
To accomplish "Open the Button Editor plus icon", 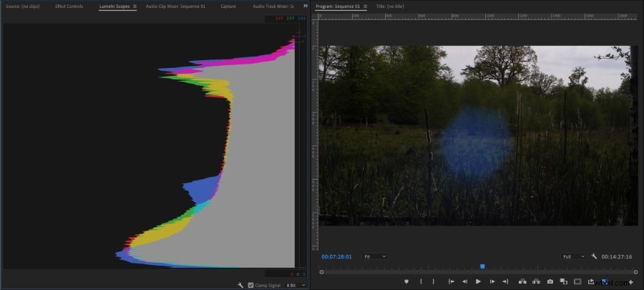I will (x=631, y=282).
